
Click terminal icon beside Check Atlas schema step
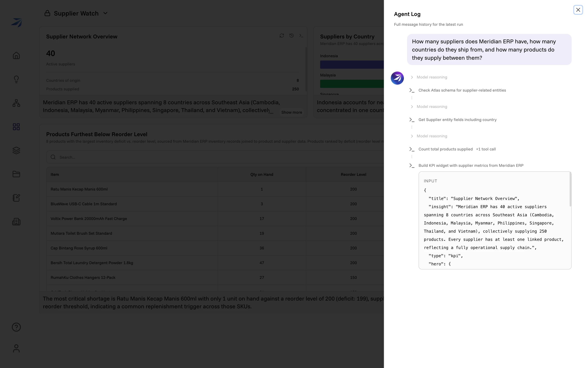click(x=412, y=90)
